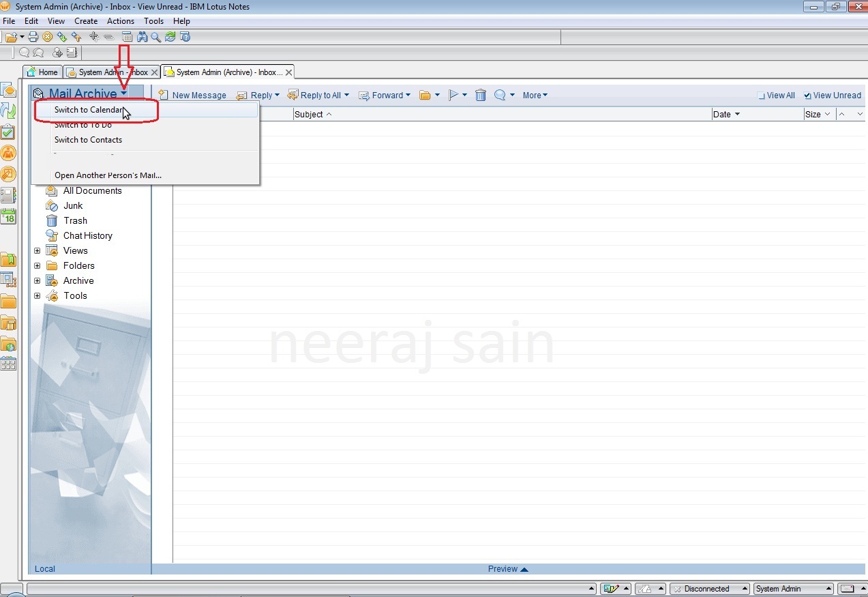Click the single chat bubble toolbar icon

pyautogui.click(x=25, y=53)
